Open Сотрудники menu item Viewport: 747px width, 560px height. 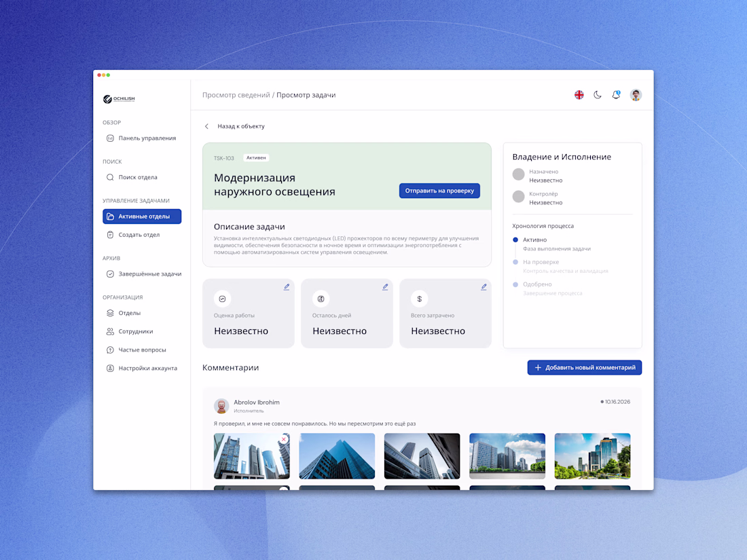pyautogui.click(x=142, y=331)
